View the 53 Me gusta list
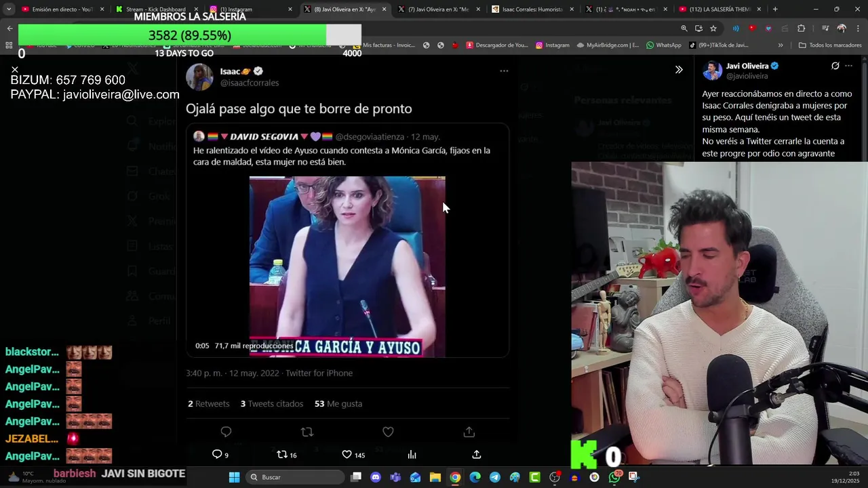868x488 pixels. (x=338, y=403)
